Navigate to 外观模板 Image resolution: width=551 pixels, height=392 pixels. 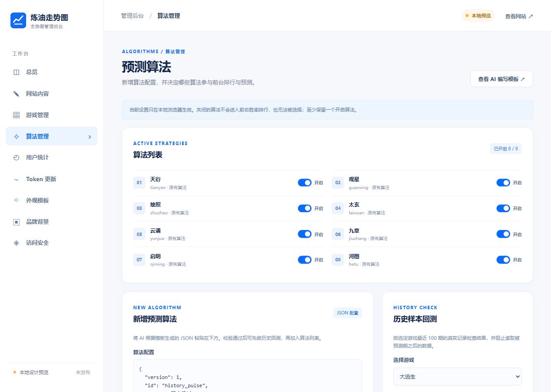click(51, 200)
